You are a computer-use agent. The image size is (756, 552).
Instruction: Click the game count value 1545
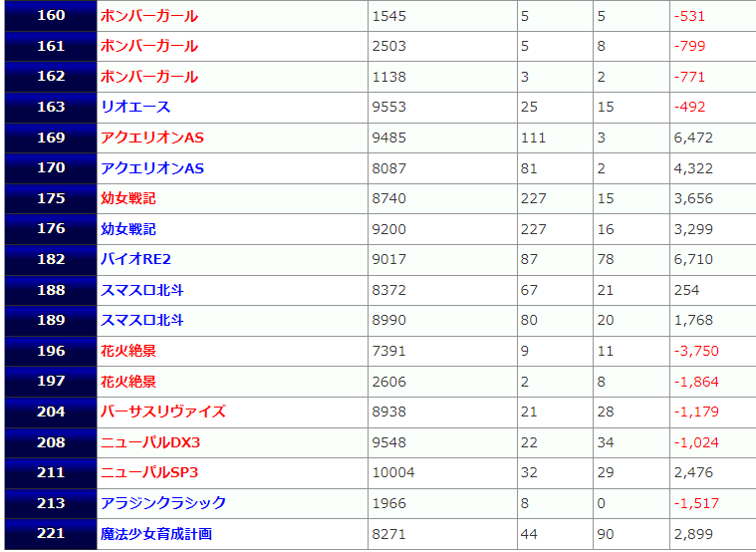389,16
